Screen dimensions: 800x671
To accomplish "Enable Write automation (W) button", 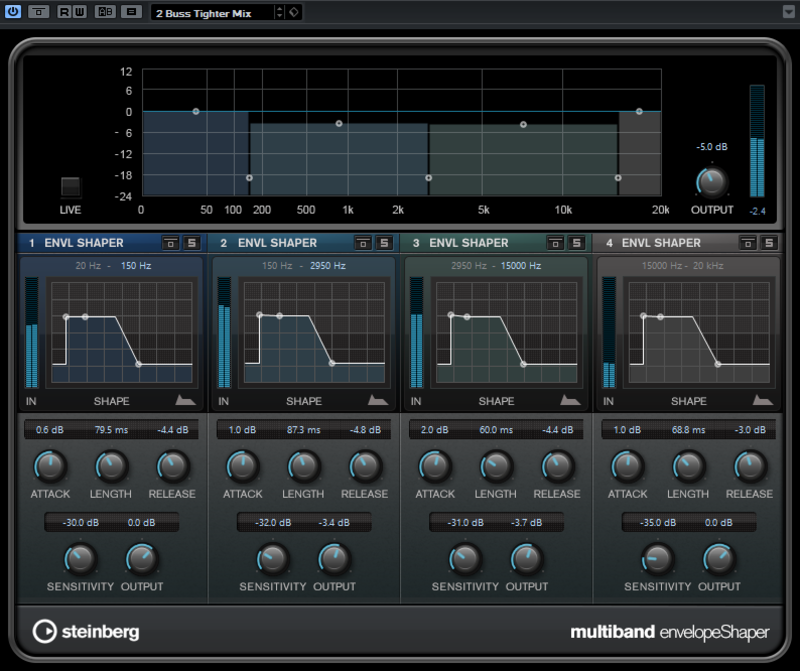I will tap(80, 11).
